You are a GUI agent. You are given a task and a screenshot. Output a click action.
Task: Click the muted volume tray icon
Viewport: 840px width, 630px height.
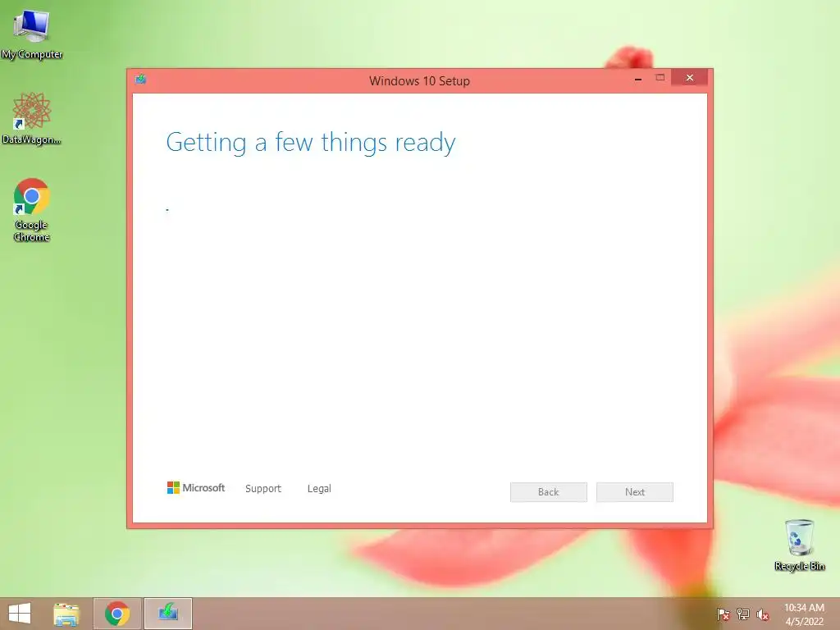click(x=763, y=614)
